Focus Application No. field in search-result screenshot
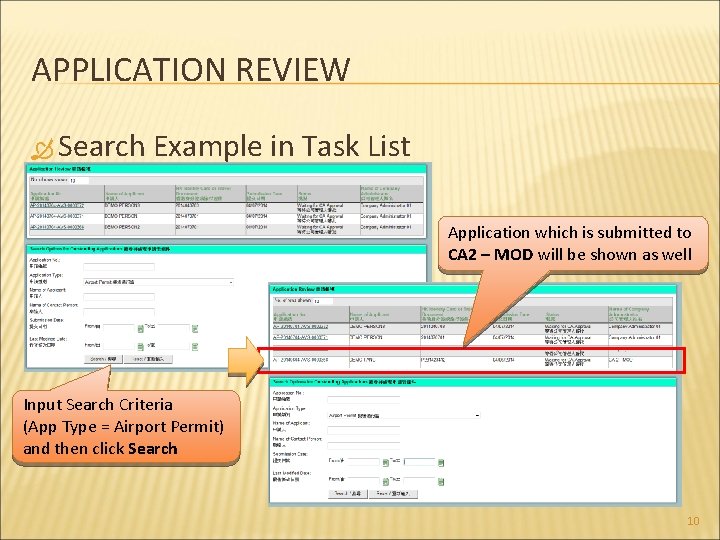Image resolution: width=720 pixels, height=540 pixels. (x=364, y=400)
